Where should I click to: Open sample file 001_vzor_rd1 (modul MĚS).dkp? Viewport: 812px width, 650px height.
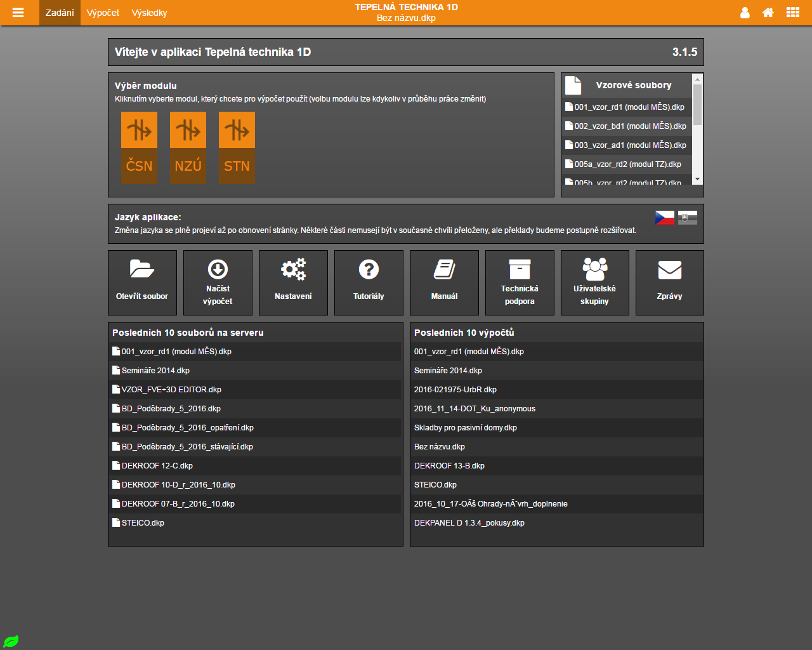click(627, 107)
